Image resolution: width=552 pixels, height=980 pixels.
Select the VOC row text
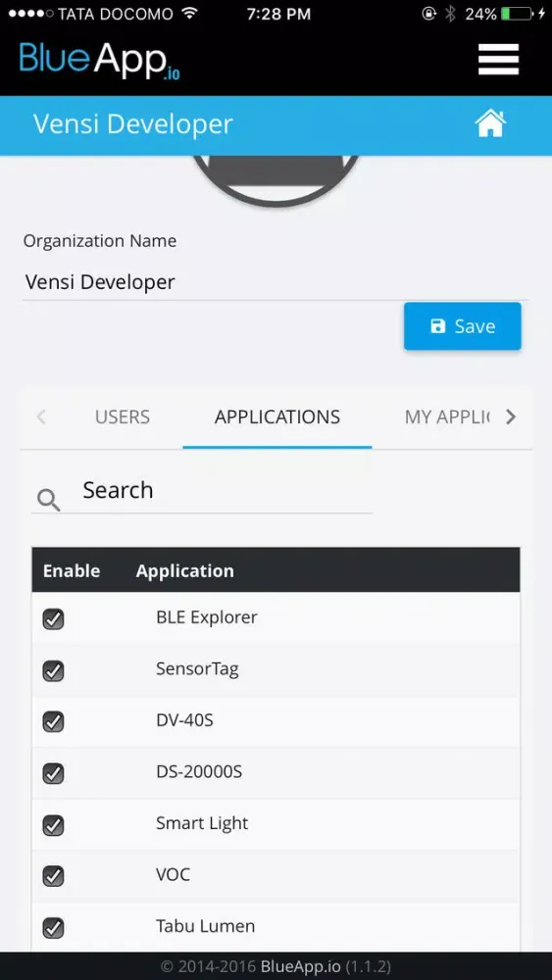[x=173, y=874]
